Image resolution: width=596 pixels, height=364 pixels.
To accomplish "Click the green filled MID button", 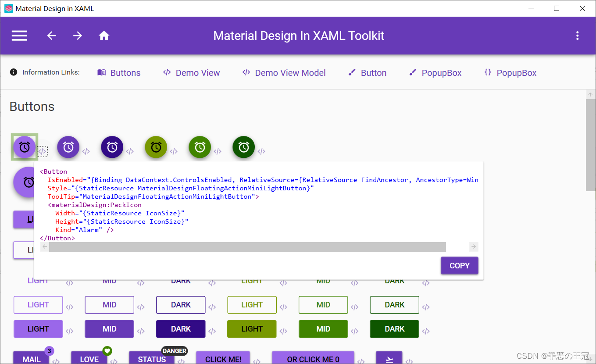I will (323, 329).
